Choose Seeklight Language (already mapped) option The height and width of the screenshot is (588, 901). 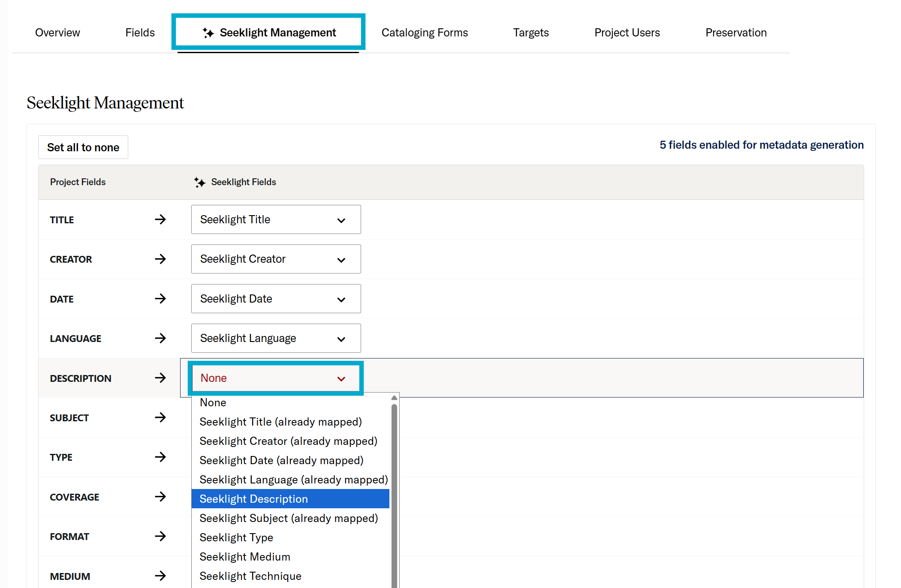pos(290,480)
